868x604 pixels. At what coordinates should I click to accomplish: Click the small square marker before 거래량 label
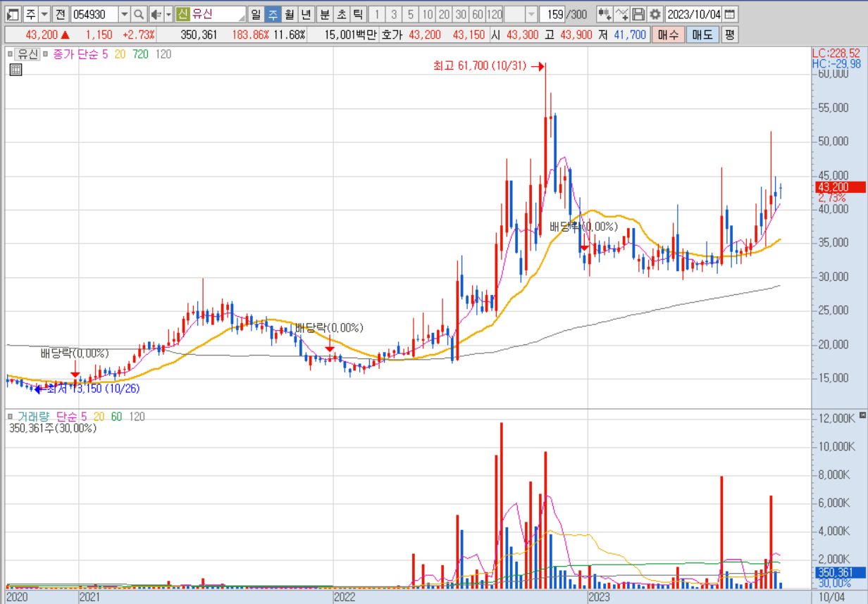point(10,416)
